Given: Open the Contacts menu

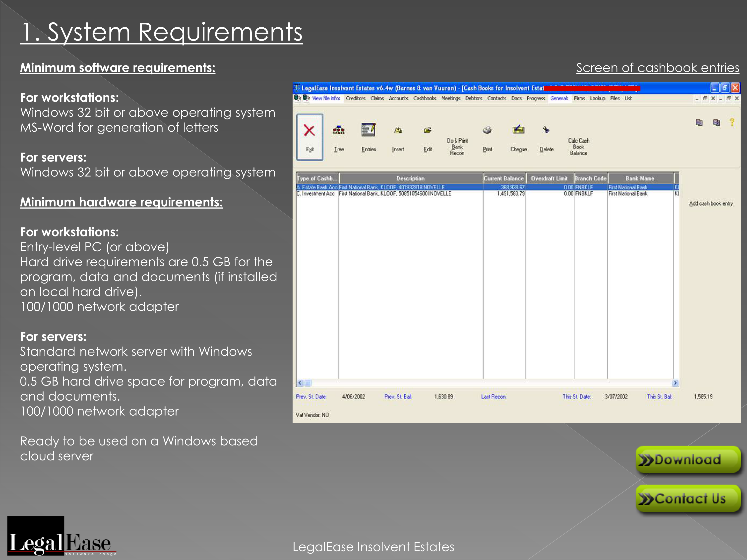Looking at the screenshot, I should (497, 98).
